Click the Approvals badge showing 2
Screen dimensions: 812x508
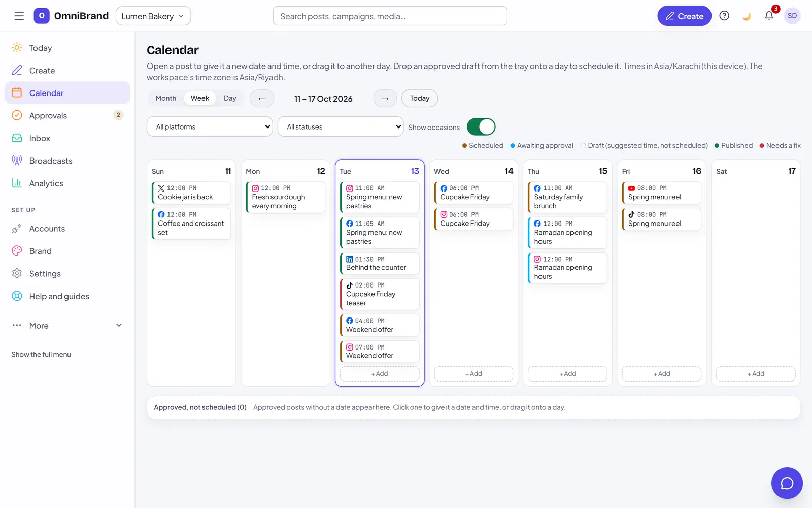click(118, 115)
